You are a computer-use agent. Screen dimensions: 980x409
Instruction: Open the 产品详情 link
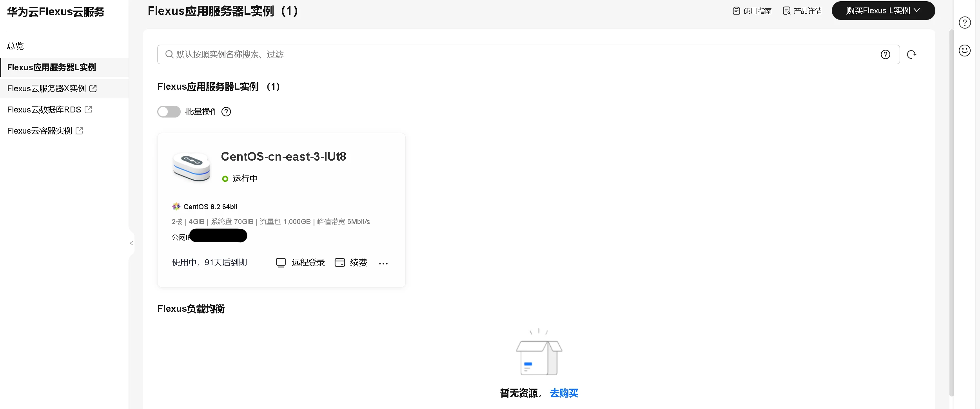click(802, 11)
